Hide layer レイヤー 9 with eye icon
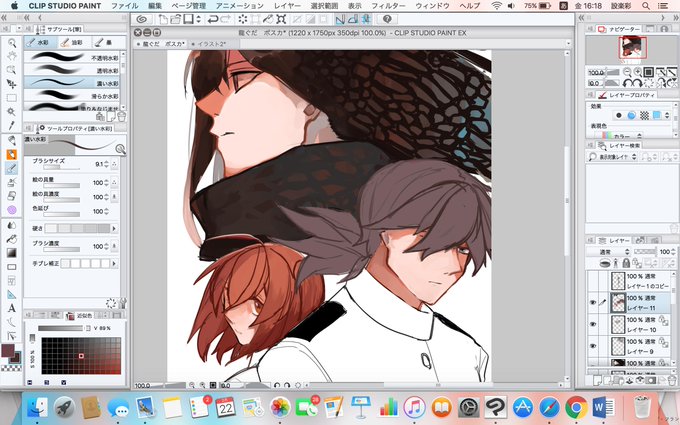This screenshot has height=425, width=680. pos(593,346)
